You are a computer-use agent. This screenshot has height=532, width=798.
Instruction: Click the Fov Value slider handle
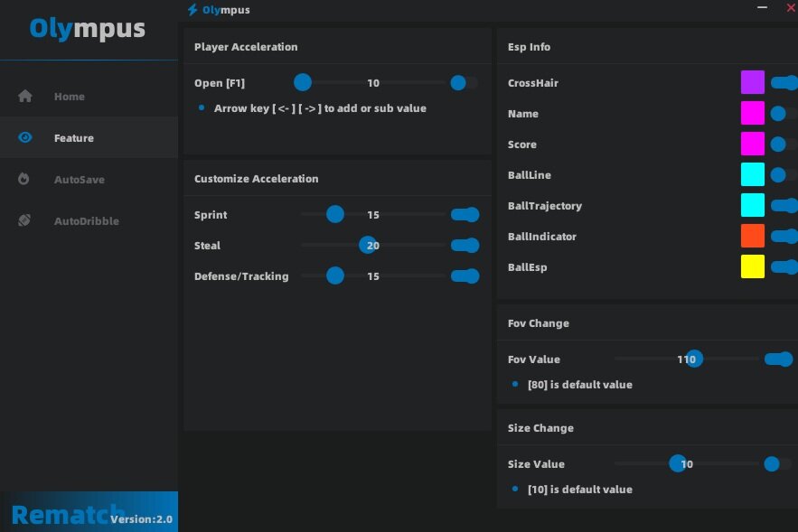694,359
